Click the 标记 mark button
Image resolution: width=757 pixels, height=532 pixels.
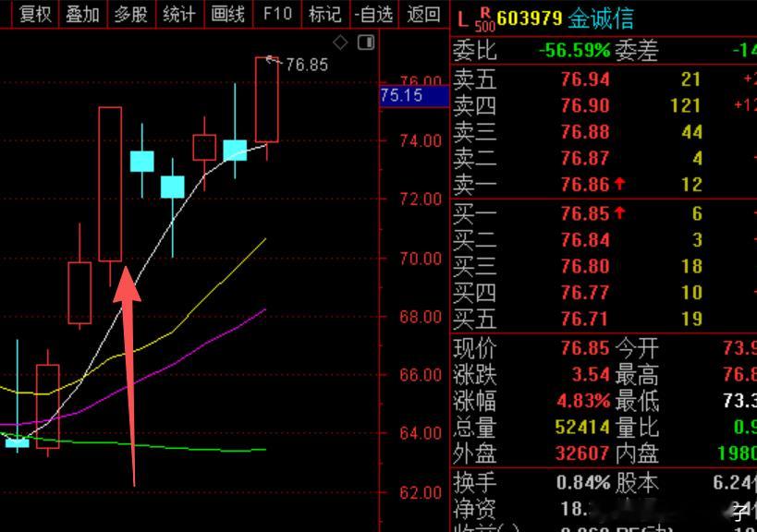pyautogui.click(x=325, y=14)
